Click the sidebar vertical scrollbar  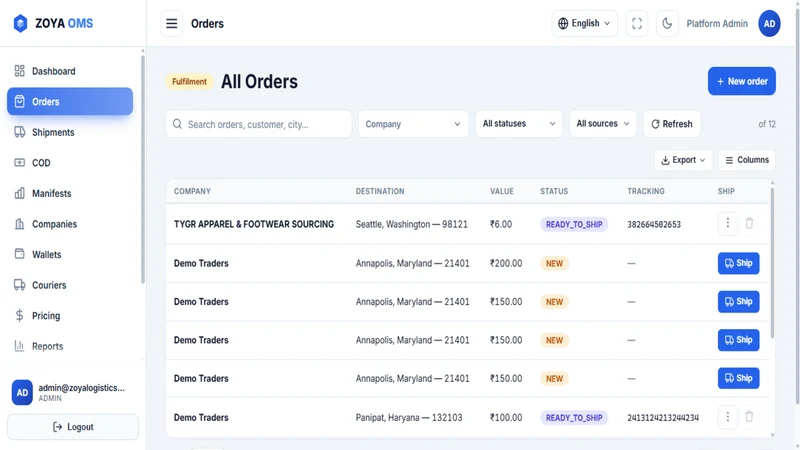[143, 169]
